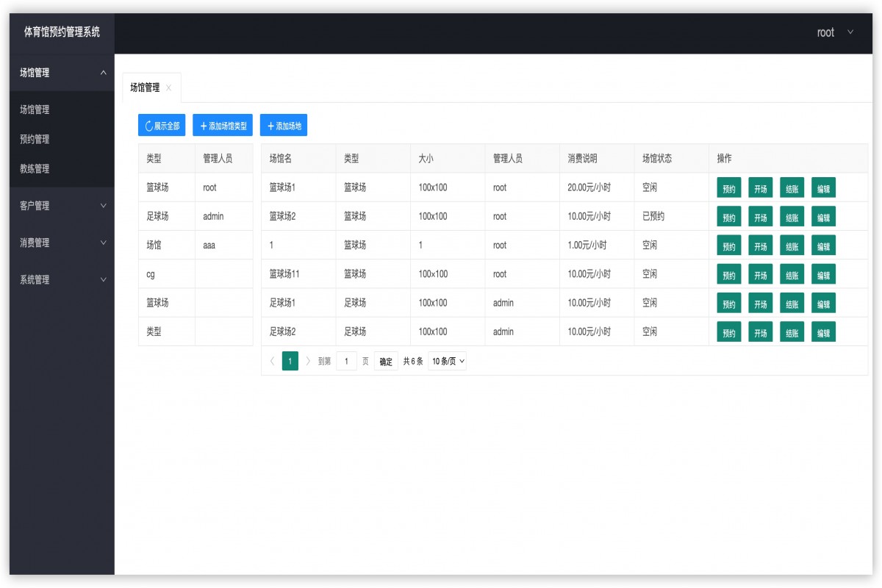
Task: Click 结账 button for 篮球场2
Action: (x=792, y=216)
